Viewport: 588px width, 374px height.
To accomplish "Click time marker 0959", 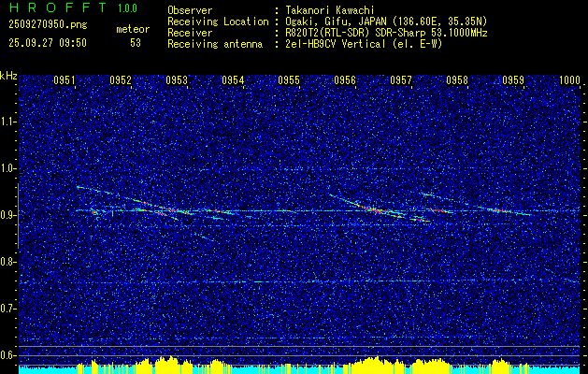I will [x=513, y=79].
